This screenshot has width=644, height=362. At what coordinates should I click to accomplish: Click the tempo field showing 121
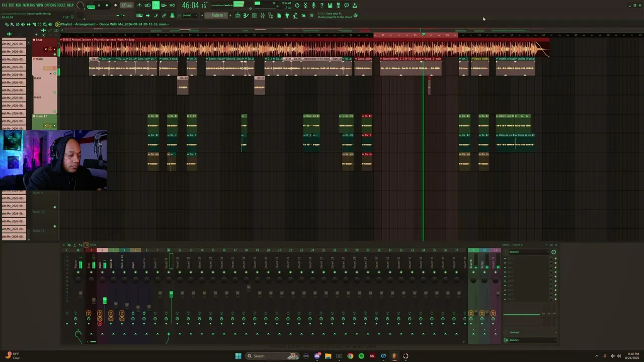coord(127,6)
